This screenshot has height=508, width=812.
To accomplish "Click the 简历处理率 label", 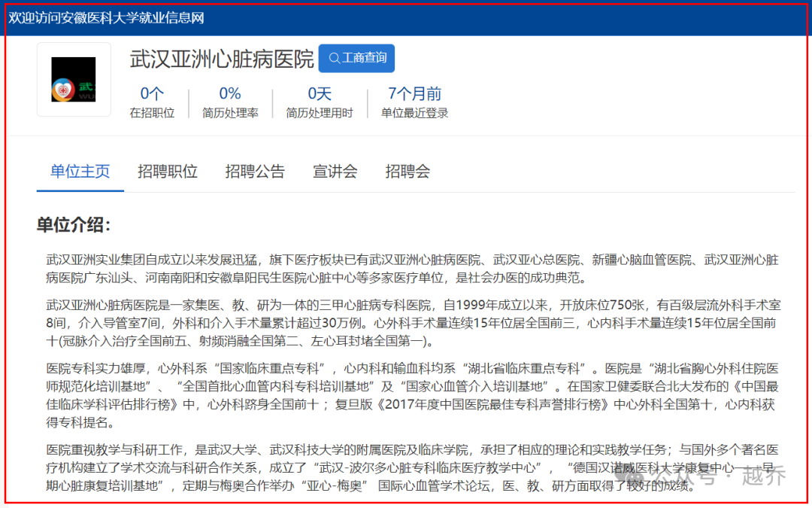I will 230,113.
